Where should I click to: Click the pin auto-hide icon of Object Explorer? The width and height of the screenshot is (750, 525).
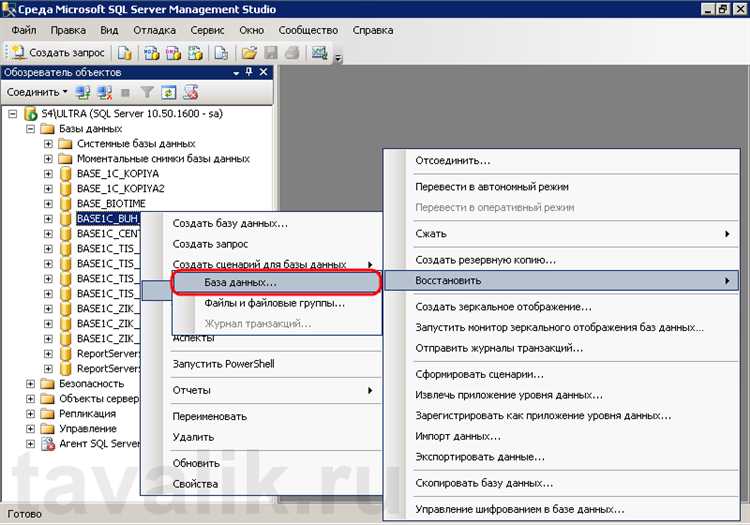pos(250,73)
